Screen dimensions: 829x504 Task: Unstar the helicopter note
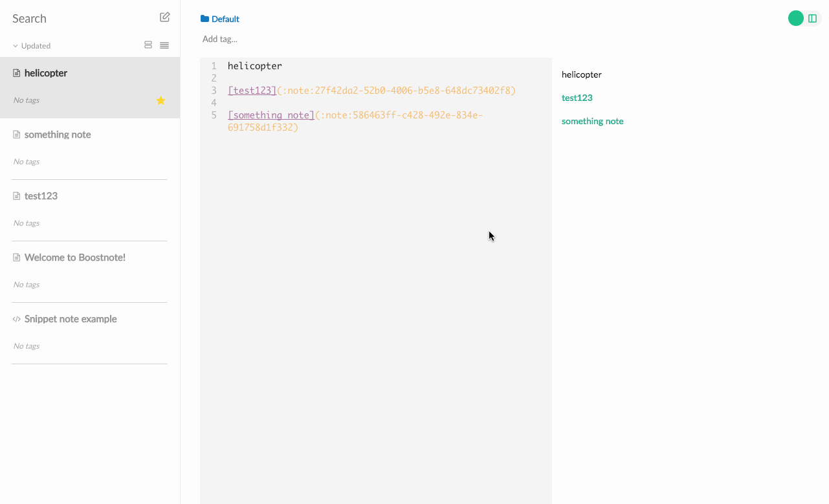tap(160, 100)
